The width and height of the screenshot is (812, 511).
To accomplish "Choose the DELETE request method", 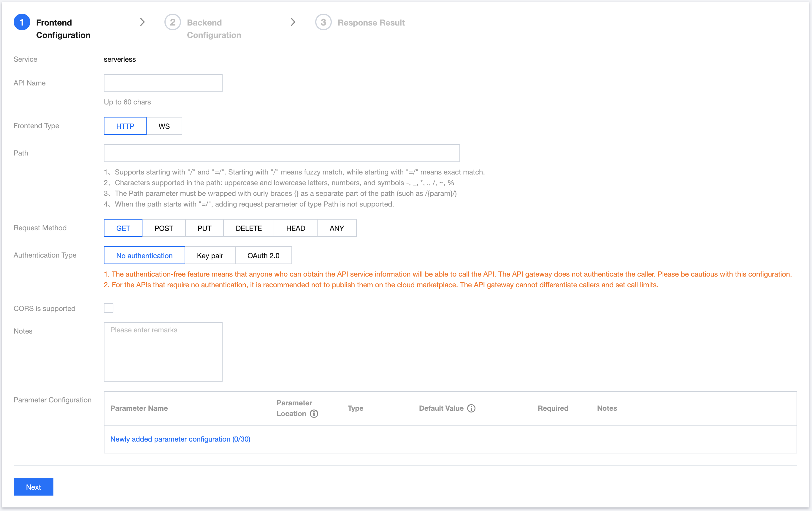I will click(248, 228).
